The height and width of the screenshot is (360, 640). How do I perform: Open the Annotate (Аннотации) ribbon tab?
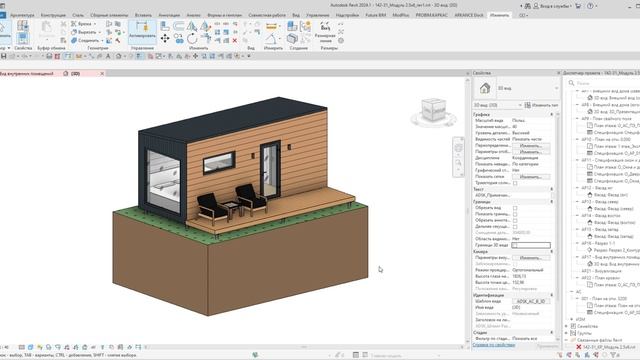(x=169, y=15)
